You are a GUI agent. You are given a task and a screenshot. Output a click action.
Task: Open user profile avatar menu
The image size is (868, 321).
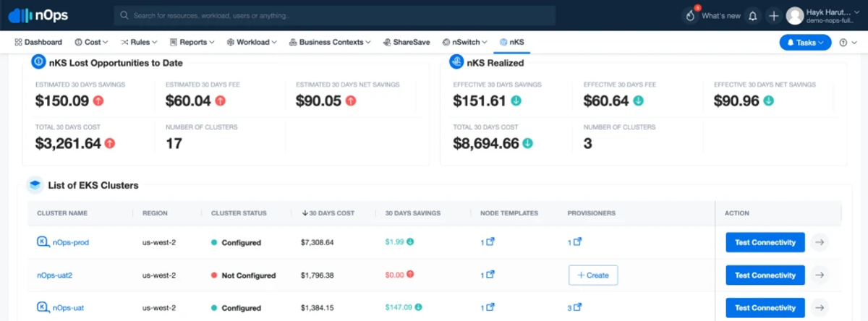(x=795, y=15)
